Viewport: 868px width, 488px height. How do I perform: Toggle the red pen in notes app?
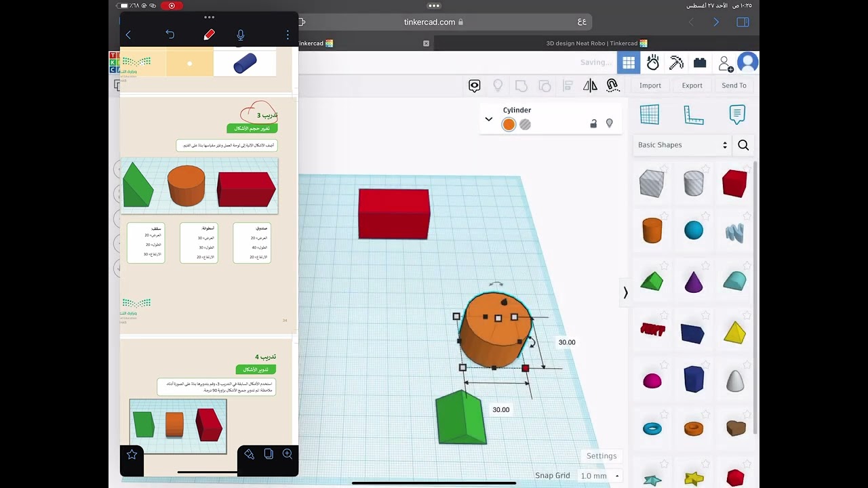click(209, 35)
